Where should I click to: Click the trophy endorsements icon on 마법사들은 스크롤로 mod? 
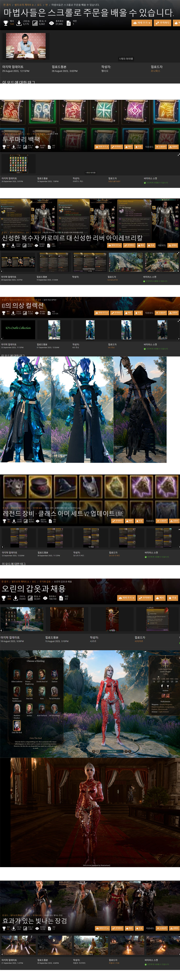[5, 23]
